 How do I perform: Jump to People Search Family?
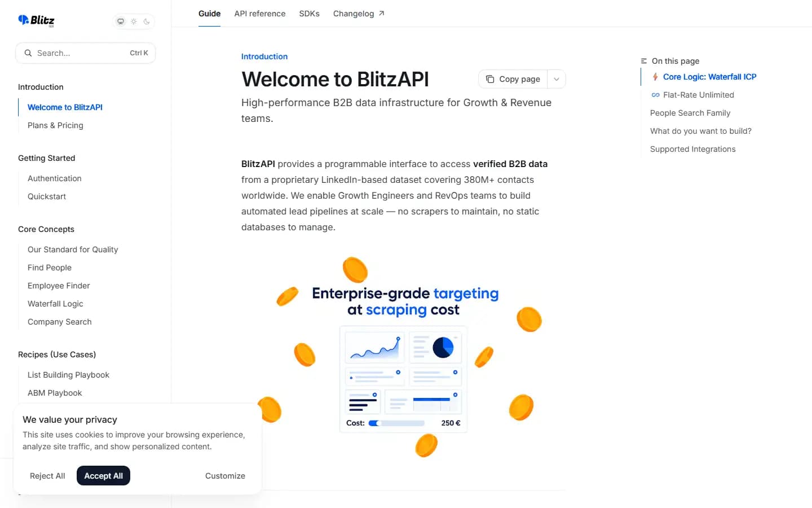click(x=690, y=113)
